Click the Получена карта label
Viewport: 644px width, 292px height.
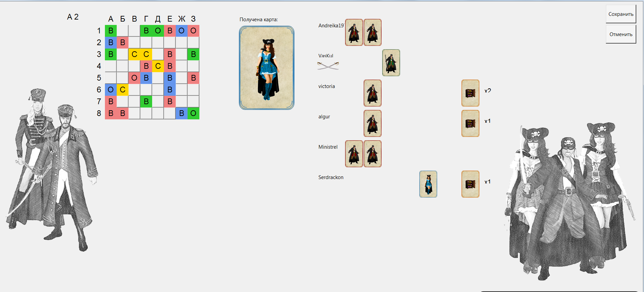[x=259, y=20]
